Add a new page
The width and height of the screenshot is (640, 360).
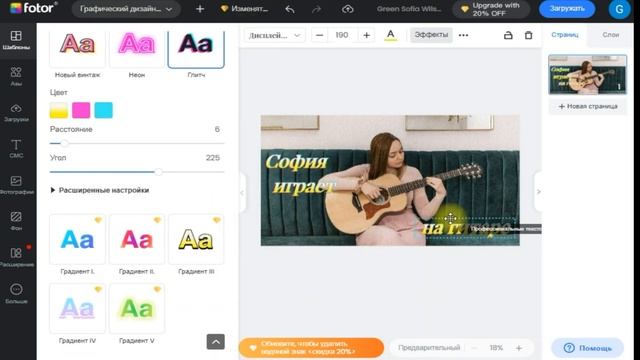coord(588,106)
